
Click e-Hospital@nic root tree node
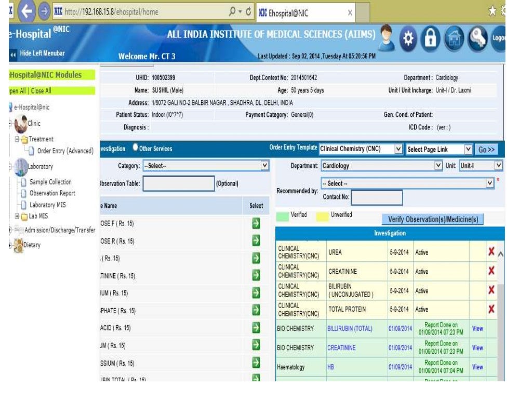(32, 107)
